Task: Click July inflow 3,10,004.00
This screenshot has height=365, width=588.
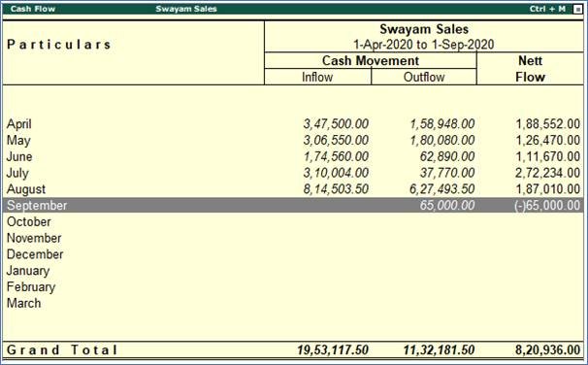Action: (336, 173)
